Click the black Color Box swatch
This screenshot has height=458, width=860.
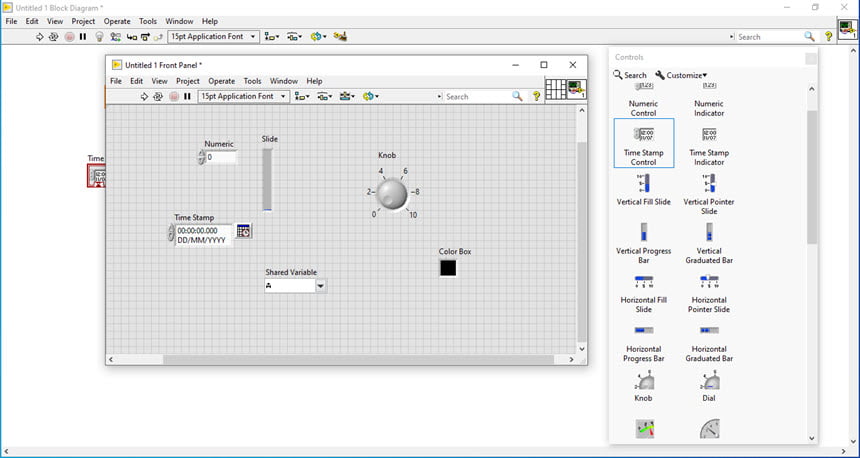tap(448, 268)
